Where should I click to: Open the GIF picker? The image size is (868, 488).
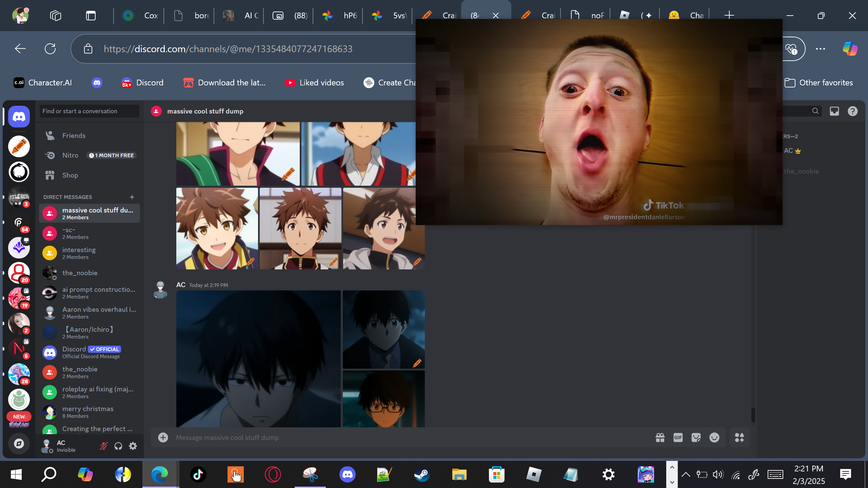[x=678, y=438]
